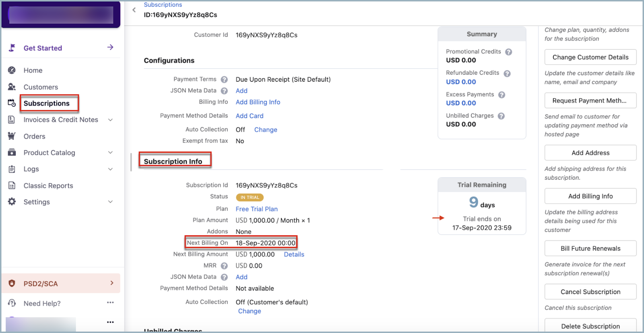
Task: Click the PSD2/SCA shield icon
Action: point(12,284)
